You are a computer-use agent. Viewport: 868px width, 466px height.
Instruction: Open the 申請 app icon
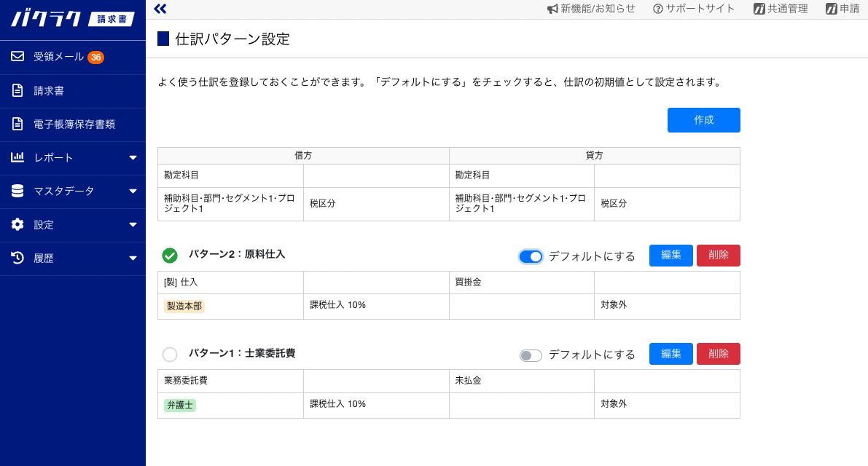[832, 9]
